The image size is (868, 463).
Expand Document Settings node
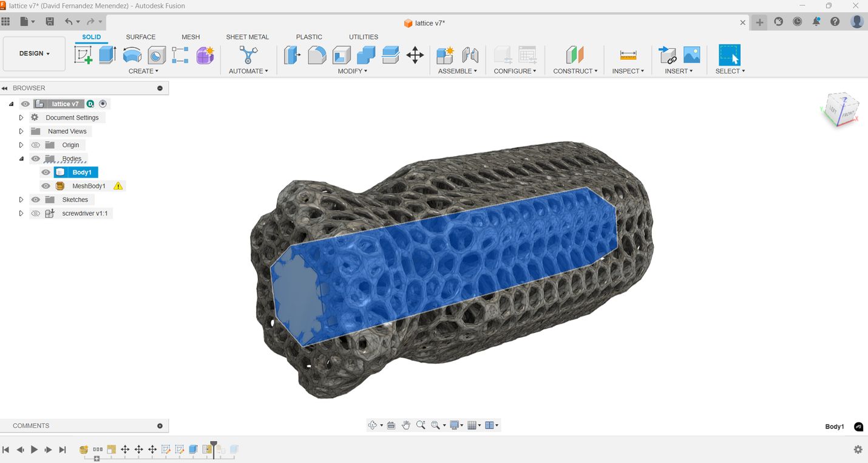[x=21, y=118]
